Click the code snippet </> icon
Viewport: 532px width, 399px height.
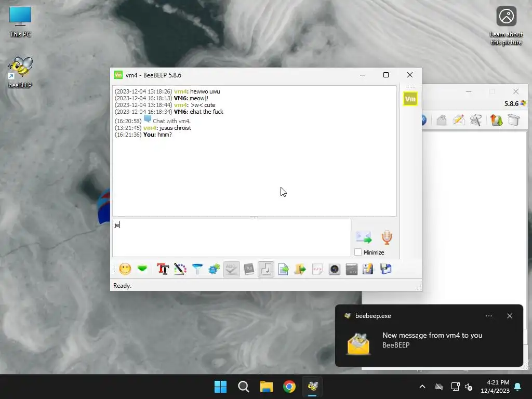point(317,269)
